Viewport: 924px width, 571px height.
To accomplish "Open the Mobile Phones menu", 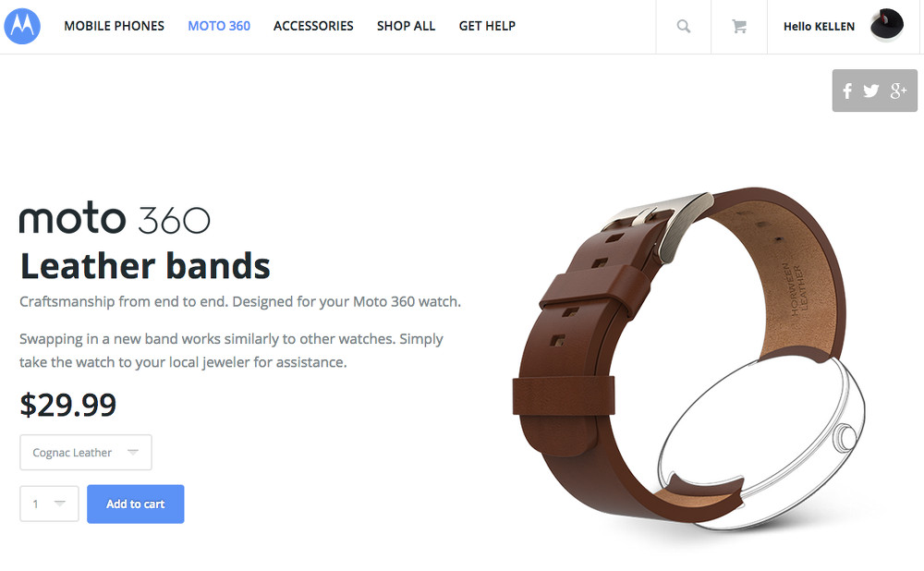I will 115,26.
